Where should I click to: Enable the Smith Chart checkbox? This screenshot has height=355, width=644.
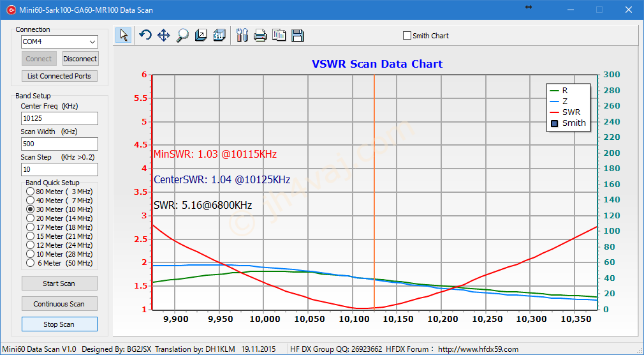pyautogui.click(x=407, y=36)
